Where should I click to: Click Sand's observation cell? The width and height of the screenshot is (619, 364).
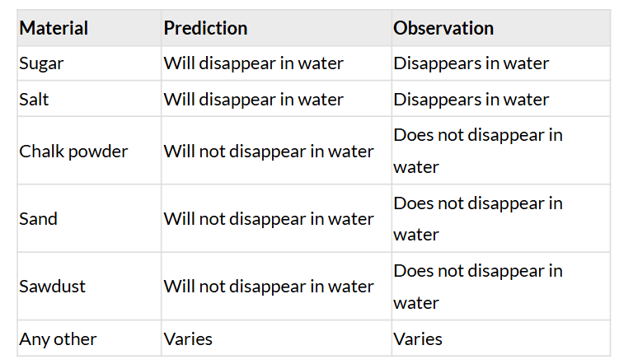478,218
